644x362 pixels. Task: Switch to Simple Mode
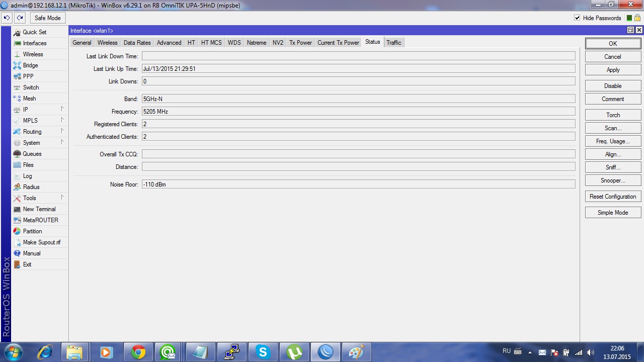point(613,213)
